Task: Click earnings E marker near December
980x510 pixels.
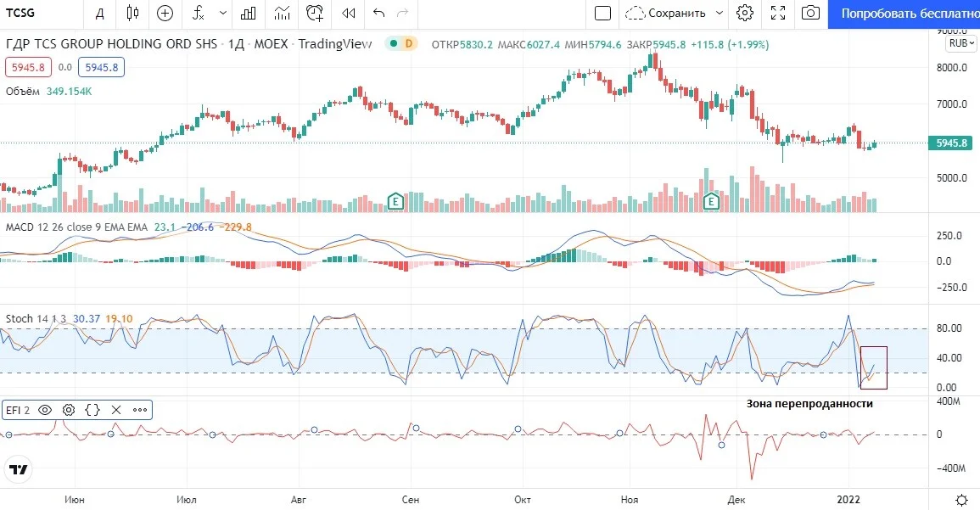Action: click(711, 201)
